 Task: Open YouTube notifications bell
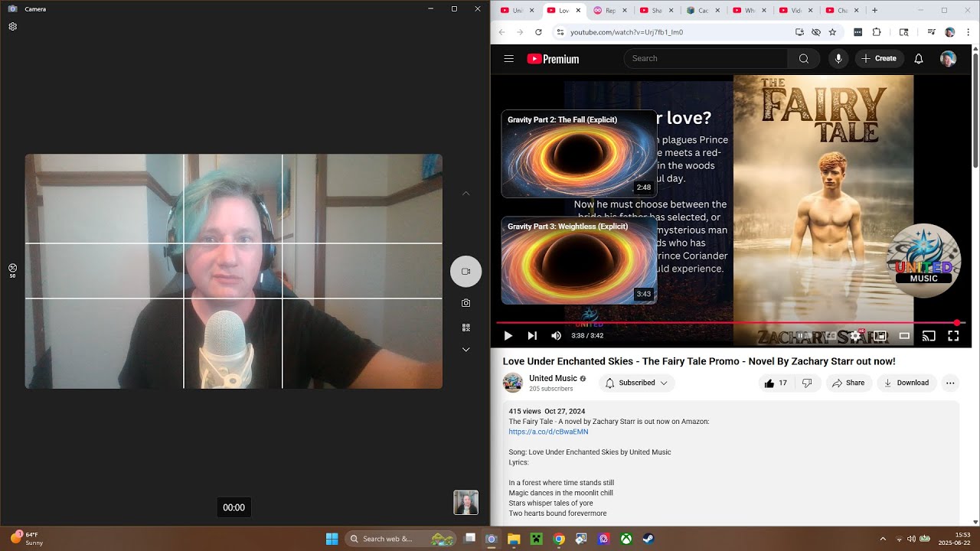(919, 58)
